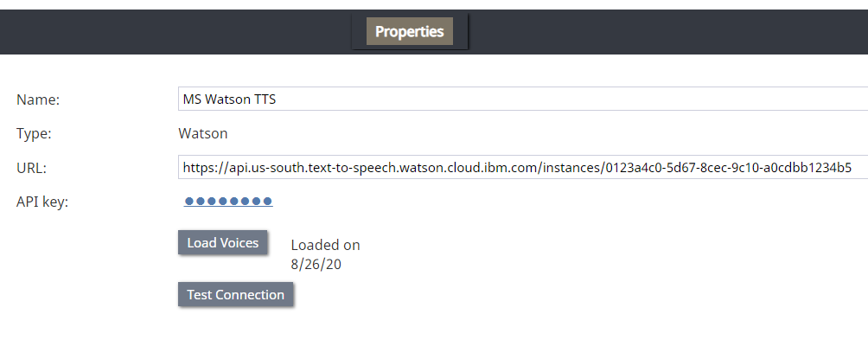
Task: Select the API key: label
Action: [x=42, y=202]
